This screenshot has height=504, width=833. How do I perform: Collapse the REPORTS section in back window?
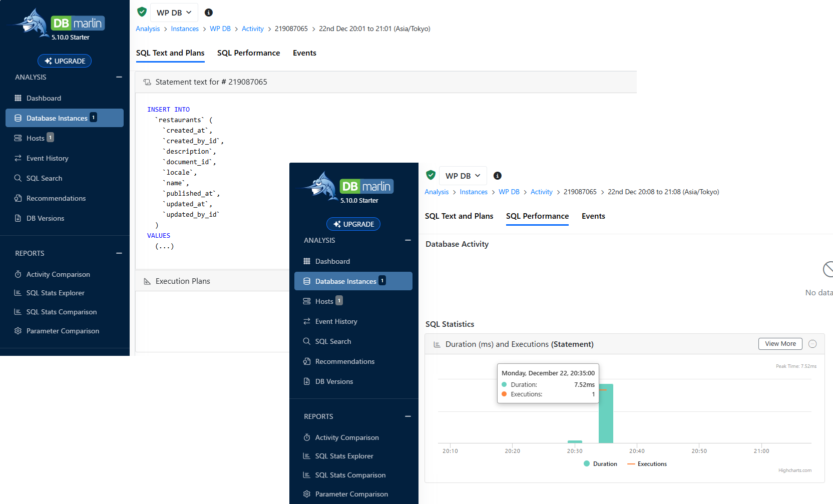point(119,253)
